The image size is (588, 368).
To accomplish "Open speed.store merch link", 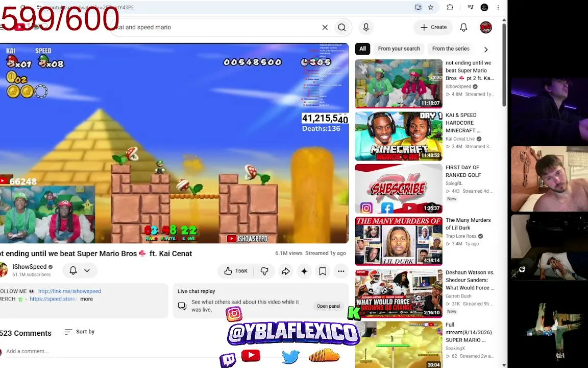I will [x=53, y=299].
